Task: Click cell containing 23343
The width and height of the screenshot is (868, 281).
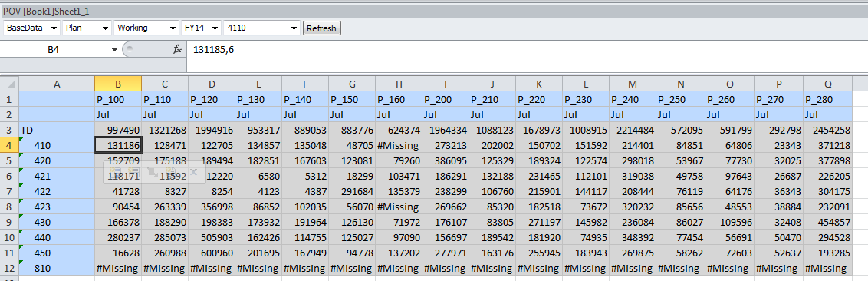Action: coord(779,145)
